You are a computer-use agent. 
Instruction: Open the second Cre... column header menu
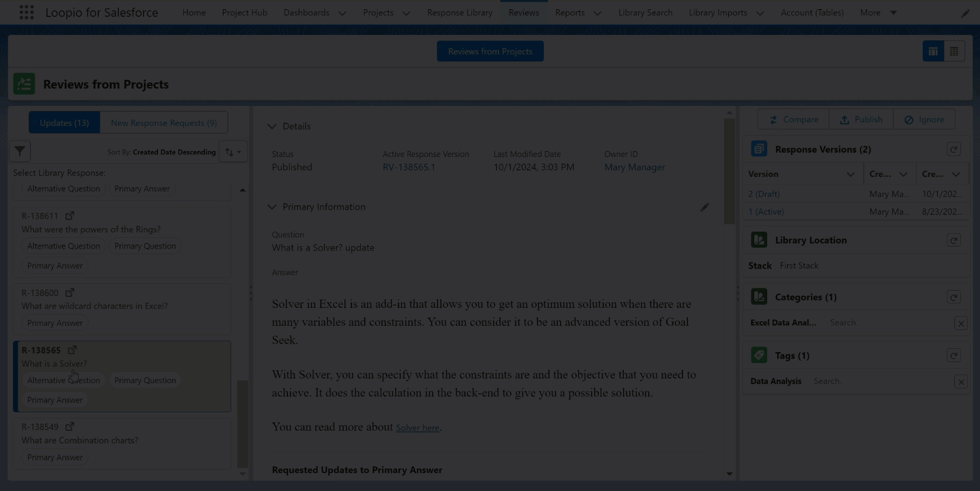[x=956, y=174]
